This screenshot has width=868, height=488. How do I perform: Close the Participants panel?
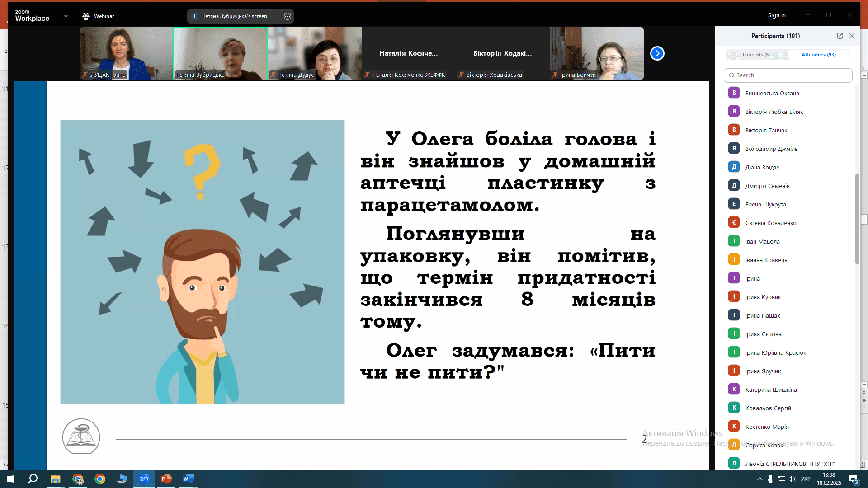tap(852, 36)
